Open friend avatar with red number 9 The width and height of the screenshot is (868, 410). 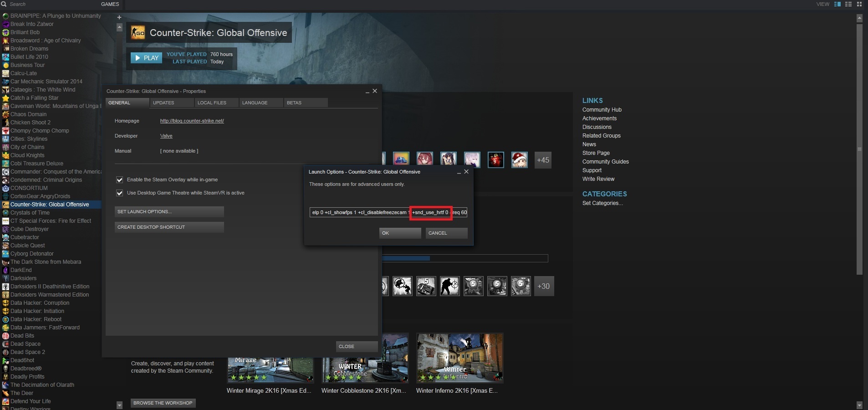pos(496,160)
